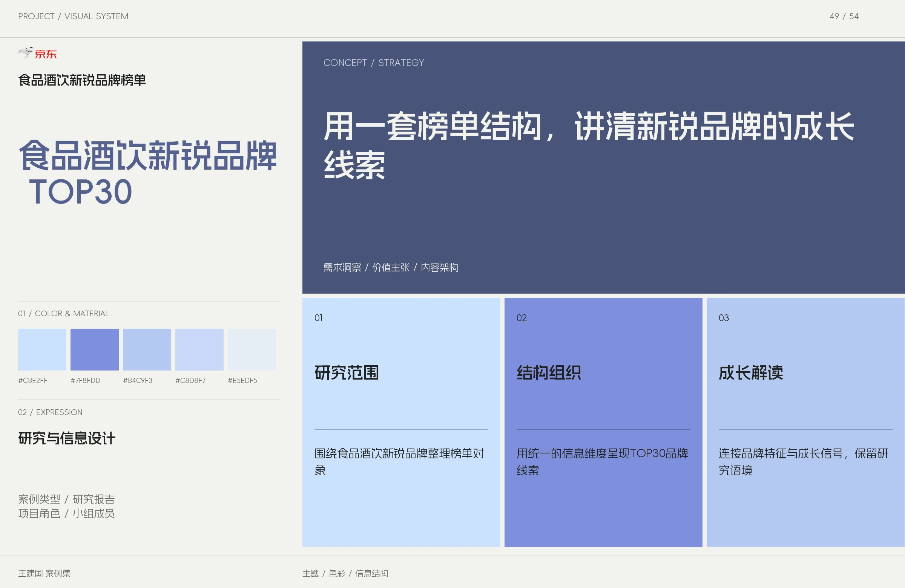Click 需求洞察 / 价值主张 / 内容架构 text
Viewport: 905px width, 588px height.
click(x=391, y=268)
